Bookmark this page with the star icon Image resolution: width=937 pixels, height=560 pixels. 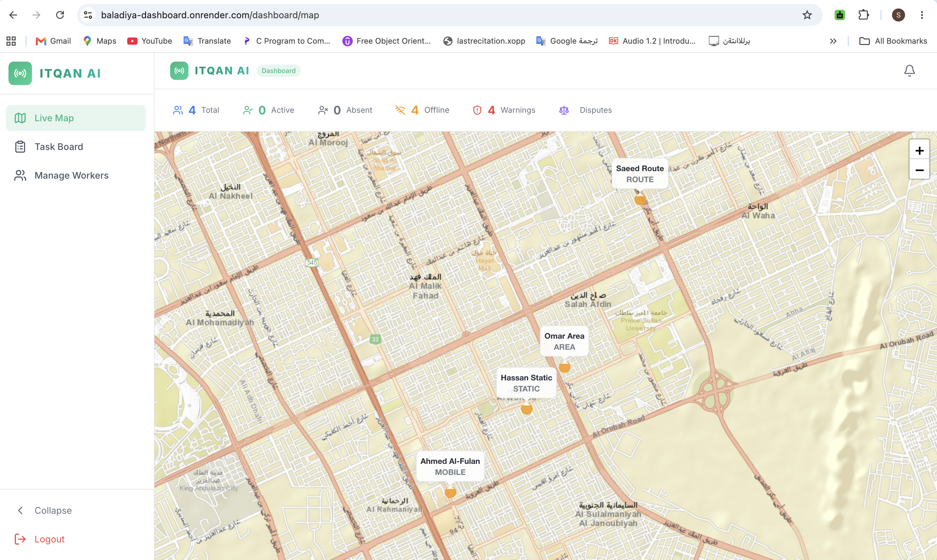(x=807, y=15)
